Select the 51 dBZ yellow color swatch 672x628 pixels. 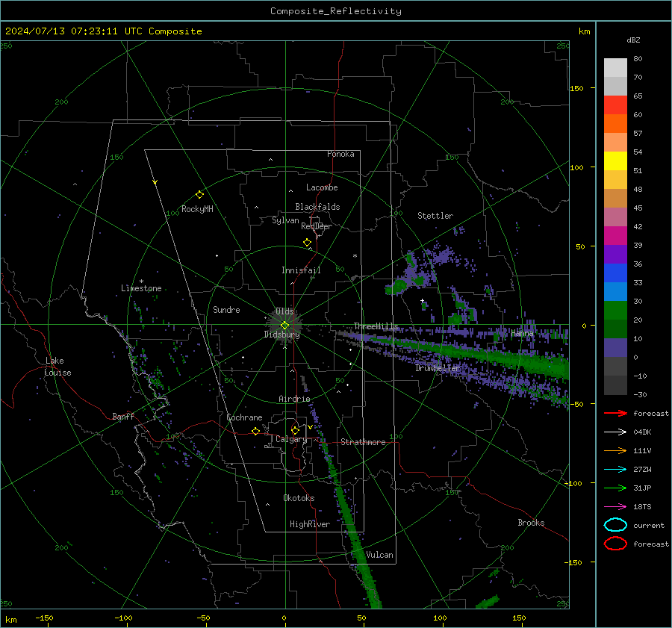tap(615, 161)
